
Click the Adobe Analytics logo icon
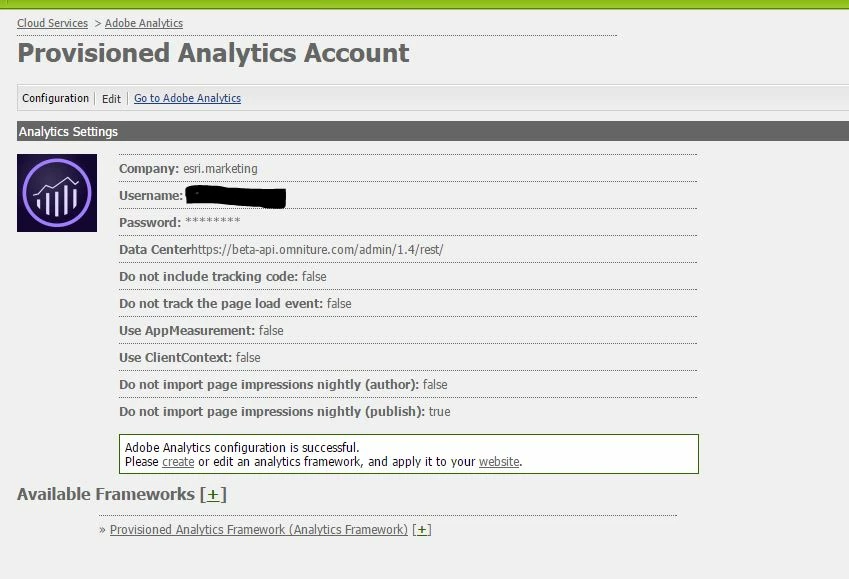click(57, 193)
